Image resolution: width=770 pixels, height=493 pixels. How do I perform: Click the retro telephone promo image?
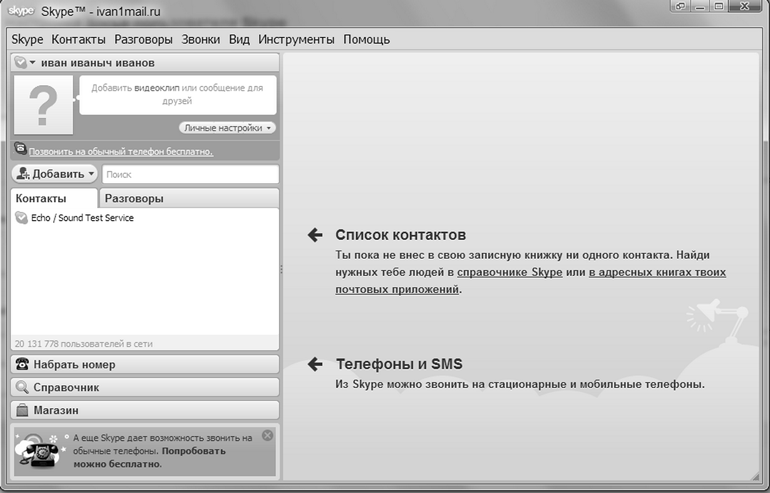pyautogui.click(x=39, y=450)
